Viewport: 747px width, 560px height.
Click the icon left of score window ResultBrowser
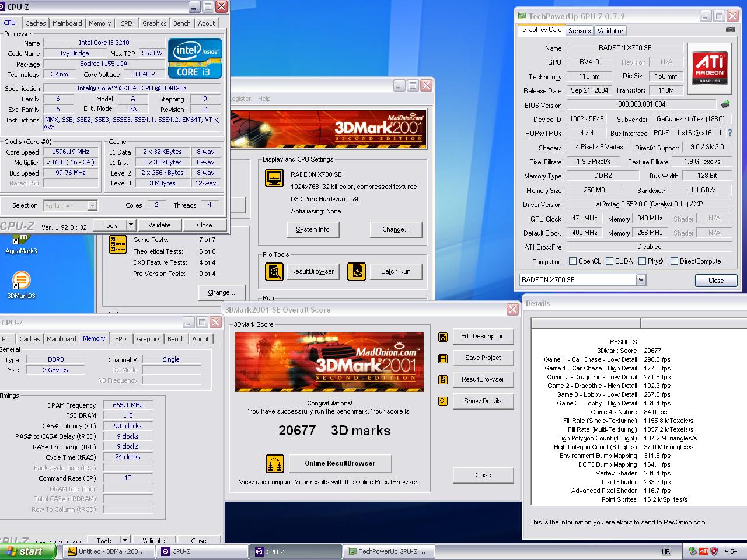443,380
